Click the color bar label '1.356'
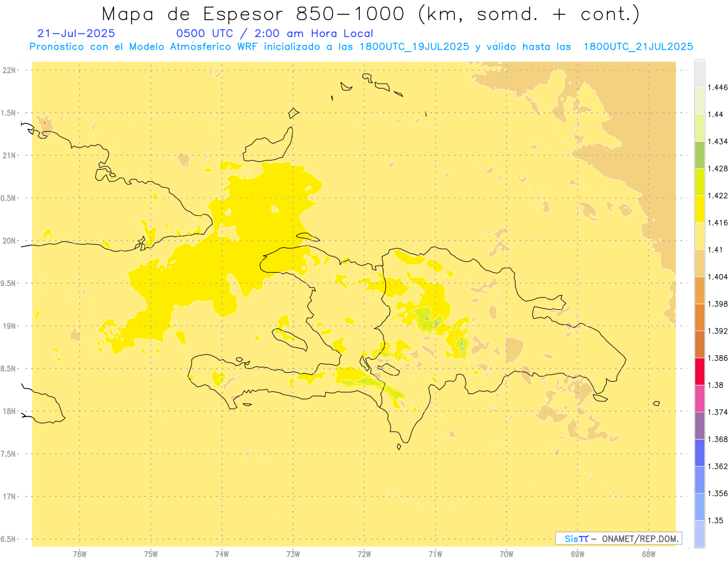The width and height of the screenshot is (728, 562). tap(718, 493)
